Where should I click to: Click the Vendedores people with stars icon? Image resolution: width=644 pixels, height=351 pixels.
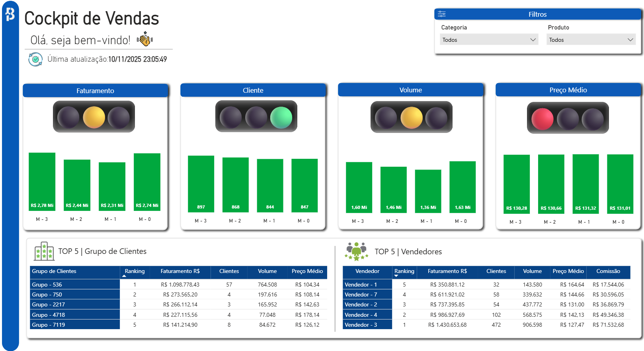[356, 252]
